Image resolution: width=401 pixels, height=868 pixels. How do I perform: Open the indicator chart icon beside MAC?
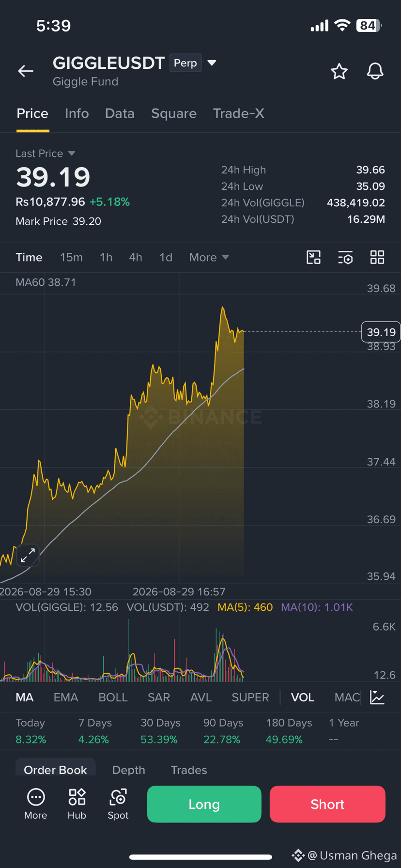pos(377,697)
